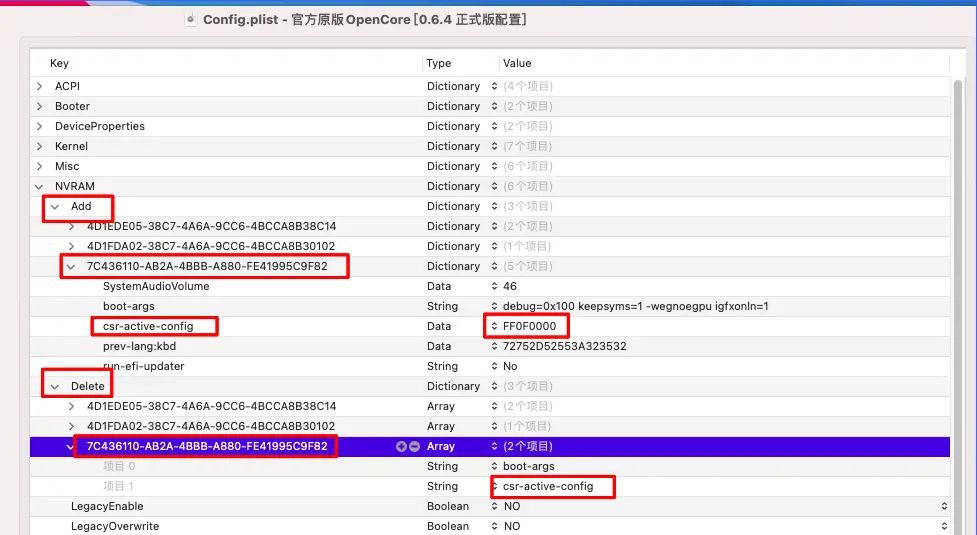Viewport: 977px width, 535px height.
Task: Collapse the Add dictionary chevron
Action: click(x=55, y=206)
